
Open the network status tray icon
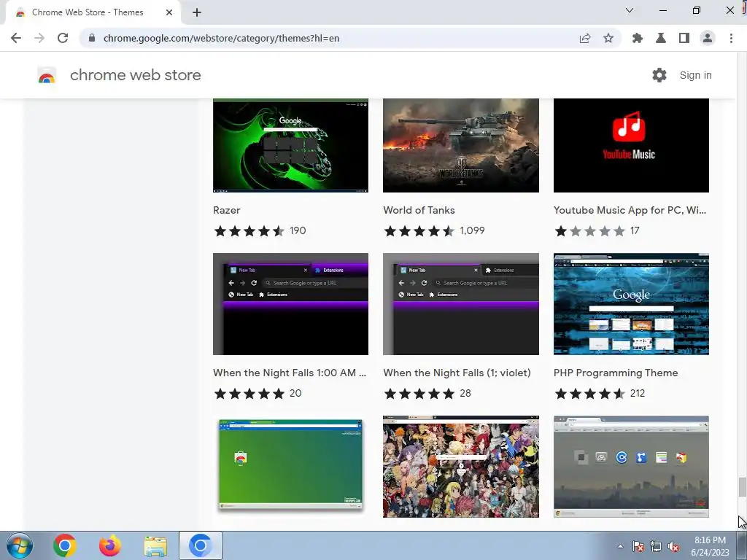656,546
